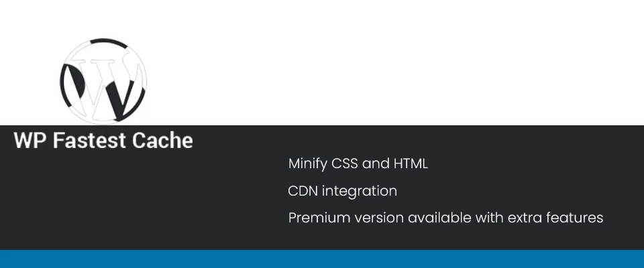Click the WordPress logo

[x=103, y=80]
